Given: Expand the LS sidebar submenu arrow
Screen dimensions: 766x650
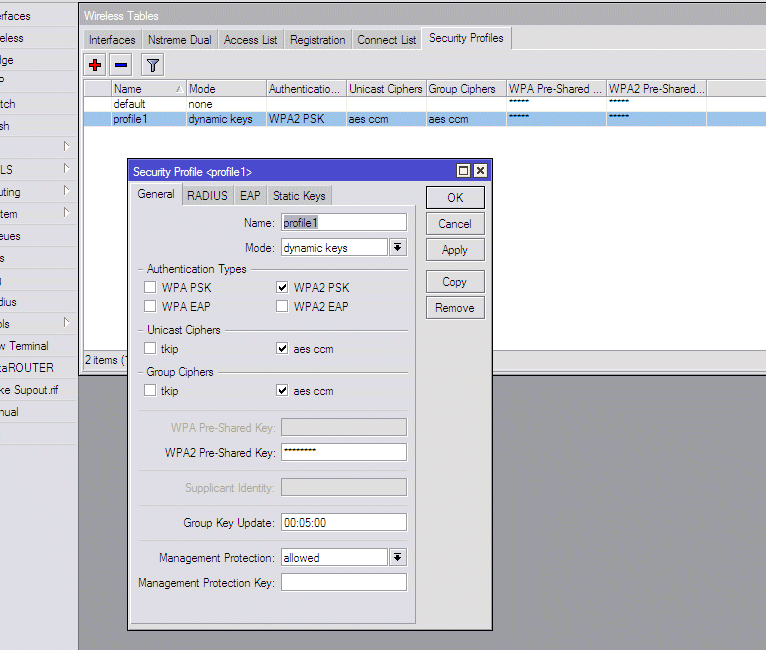Looking at the screenshot, I should click(66, 168).
